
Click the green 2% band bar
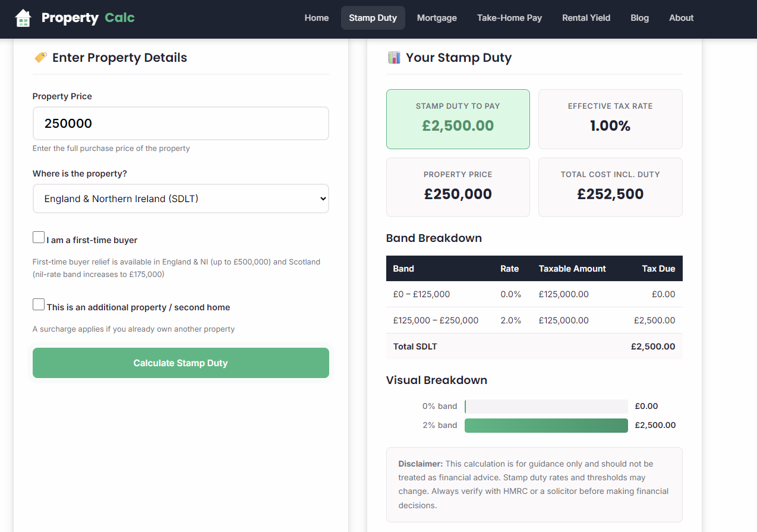pyautogui.click(x=545, y=425)
